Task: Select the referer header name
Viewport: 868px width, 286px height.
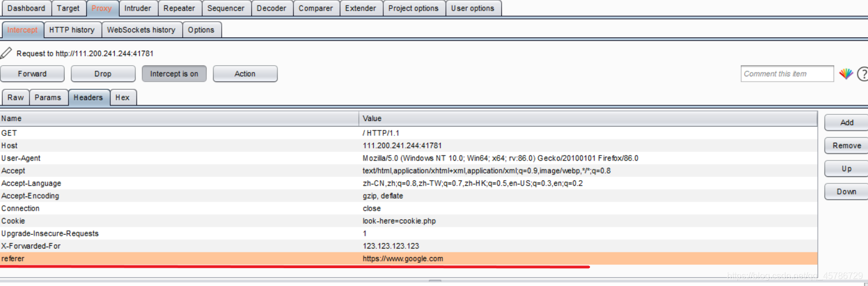Action: tap(13, 259)
